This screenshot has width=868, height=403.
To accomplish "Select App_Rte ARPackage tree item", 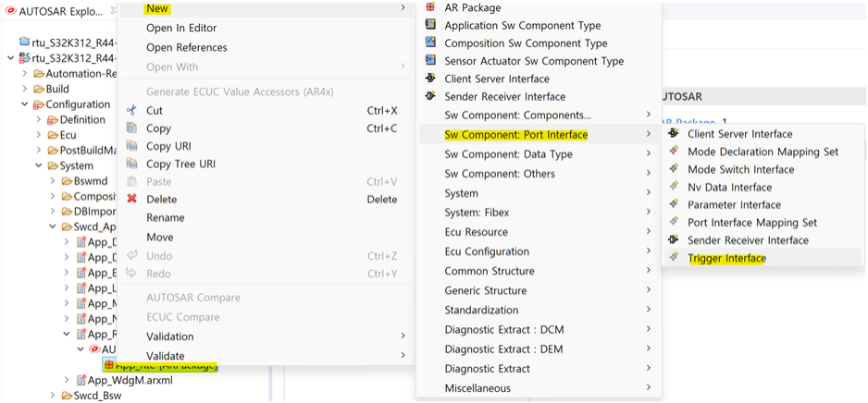I will tap(160, 365).
